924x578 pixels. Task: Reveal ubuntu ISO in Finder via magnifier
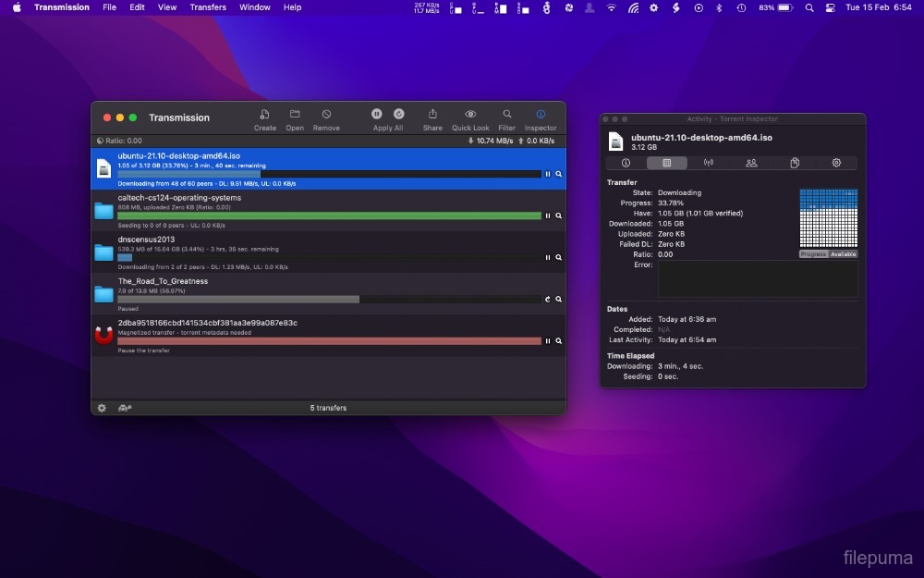tap(559, 174)
